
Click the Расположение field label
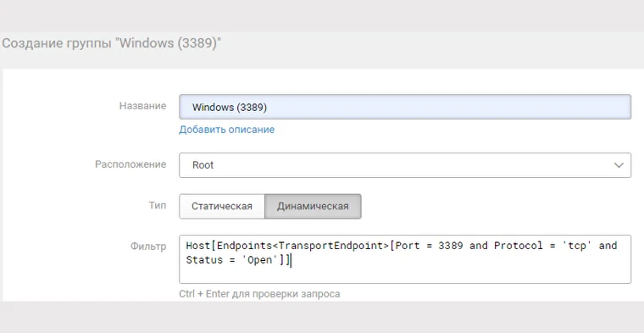coord(130,164)
